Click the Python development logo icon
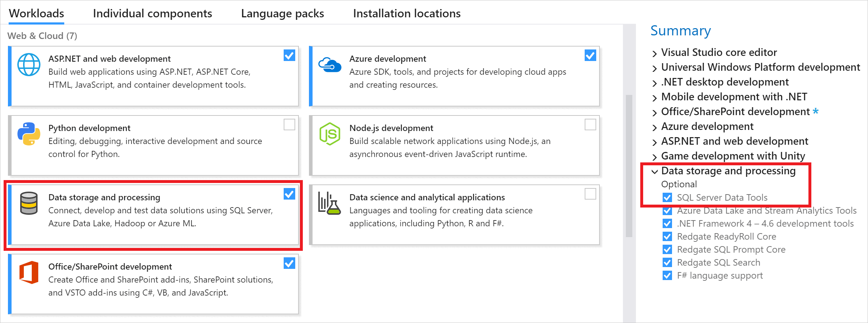Viewport: 868px width, 323px height. pyautogui.click(x=29, y=134)
